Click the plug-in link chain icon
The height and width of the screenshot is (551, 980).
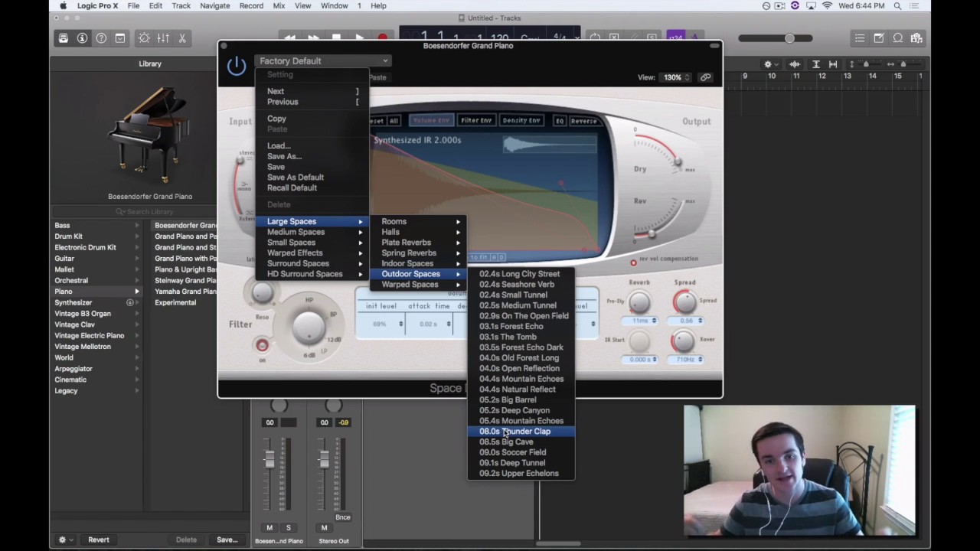[705, 77]
